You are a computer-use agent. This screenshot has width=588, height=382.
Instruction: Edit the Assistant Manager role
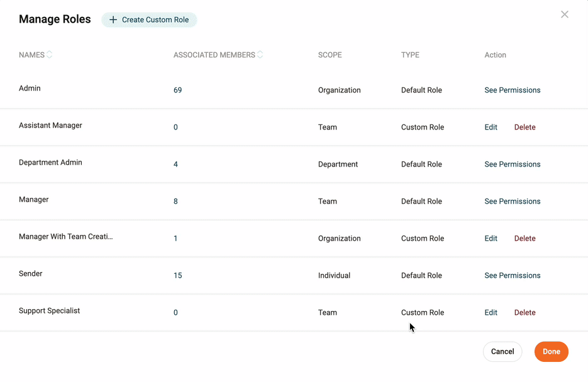pos(491,128)
